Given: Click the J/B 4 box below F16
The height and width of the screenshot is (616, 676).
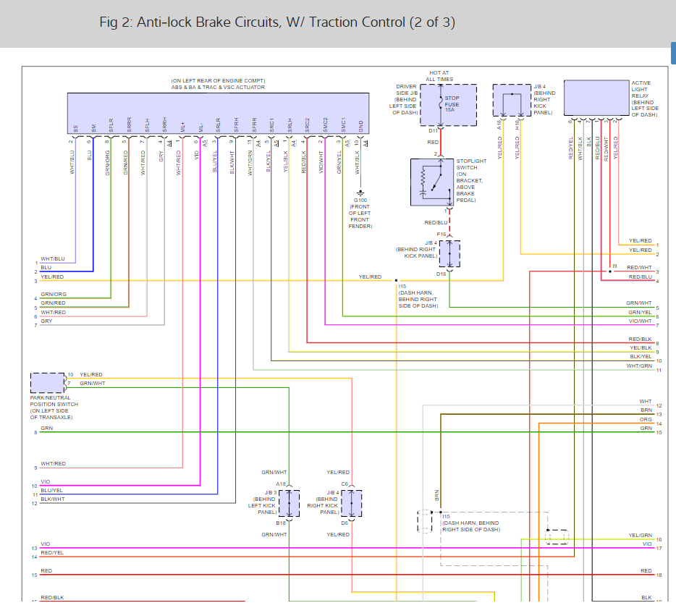Looking at the screenshot, I should point(449,253).
